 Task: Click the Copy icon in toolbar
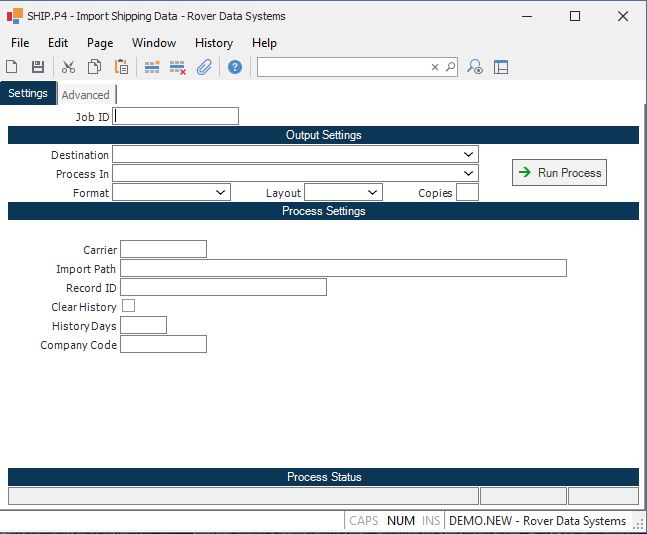pos(94,67)
